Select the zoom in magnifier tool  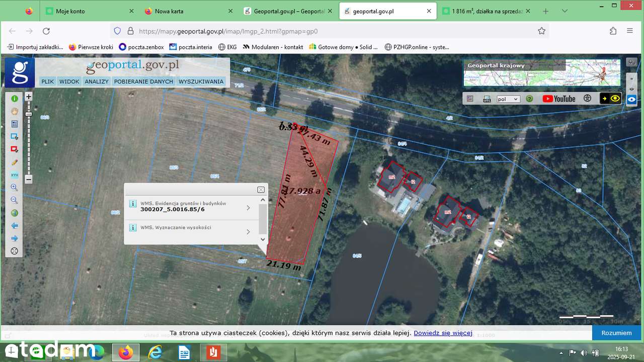pos(15,188)
